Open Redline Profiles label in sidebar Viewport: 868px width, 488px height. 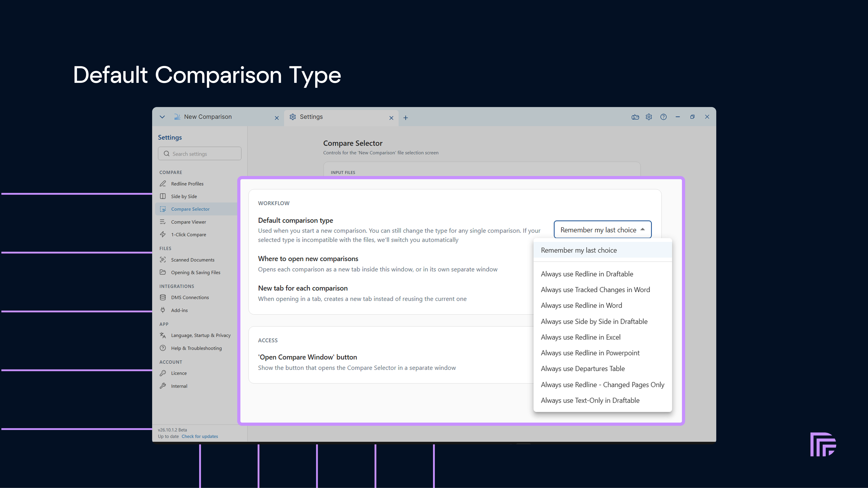[x=187, y=184]
